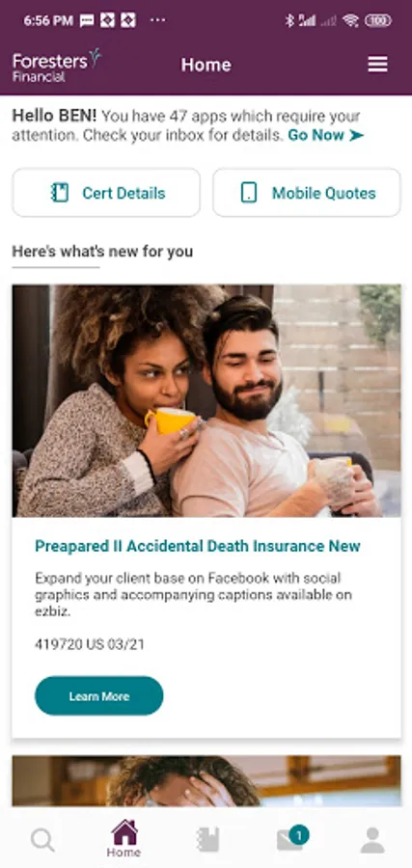Tap the Wi-Fi status bar icon
The image size is (412, 868).
pyautogui.click(x=350, y=21)
